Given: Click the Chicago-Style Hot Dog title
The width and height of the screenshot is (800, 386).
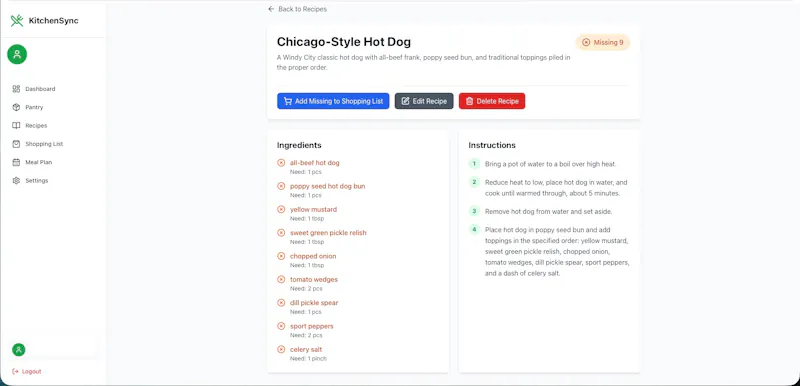Looking at the screenshot, I should pyautogui.click(x=344, y=42).
